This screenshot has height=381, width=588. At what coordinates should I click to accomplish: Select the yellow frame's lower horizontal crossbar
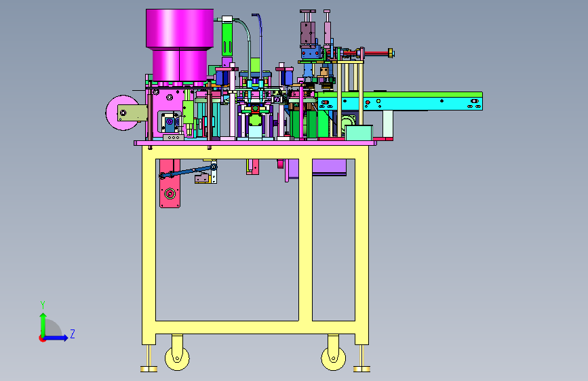pos(255,327)
